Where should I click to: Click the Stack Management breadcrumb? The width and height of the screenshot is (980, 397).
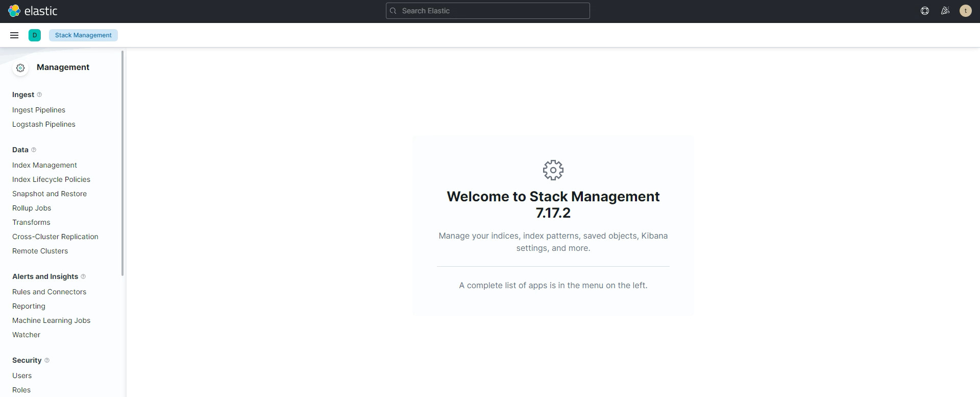point(83,35)
